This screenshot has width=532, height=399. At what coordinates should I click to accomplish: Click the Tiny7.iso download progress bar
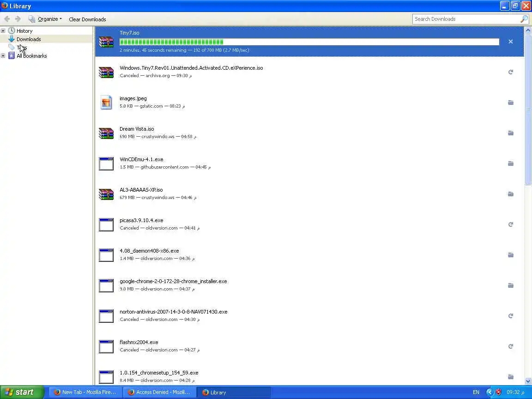309,42
